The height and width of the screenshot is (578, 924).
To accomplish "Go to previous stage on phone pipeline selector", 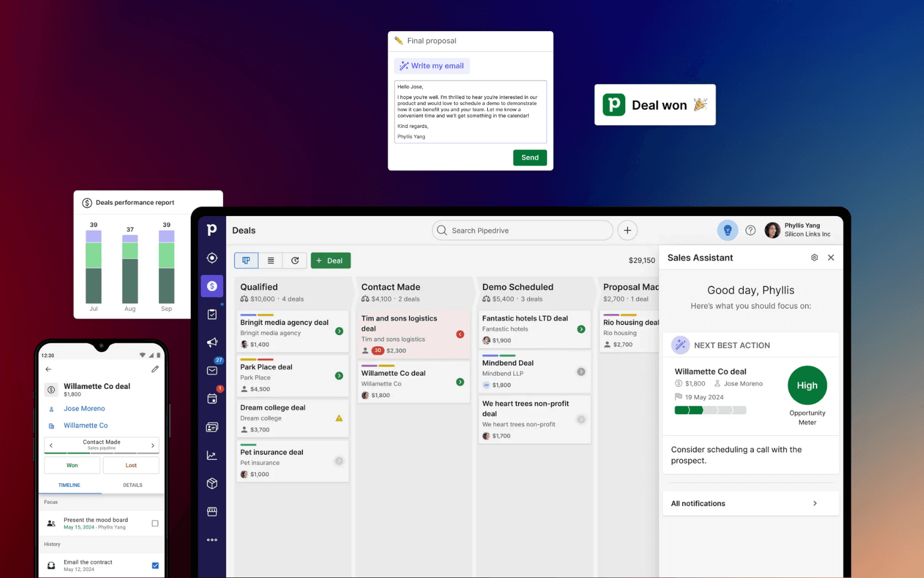I will (x=51, y=445).
